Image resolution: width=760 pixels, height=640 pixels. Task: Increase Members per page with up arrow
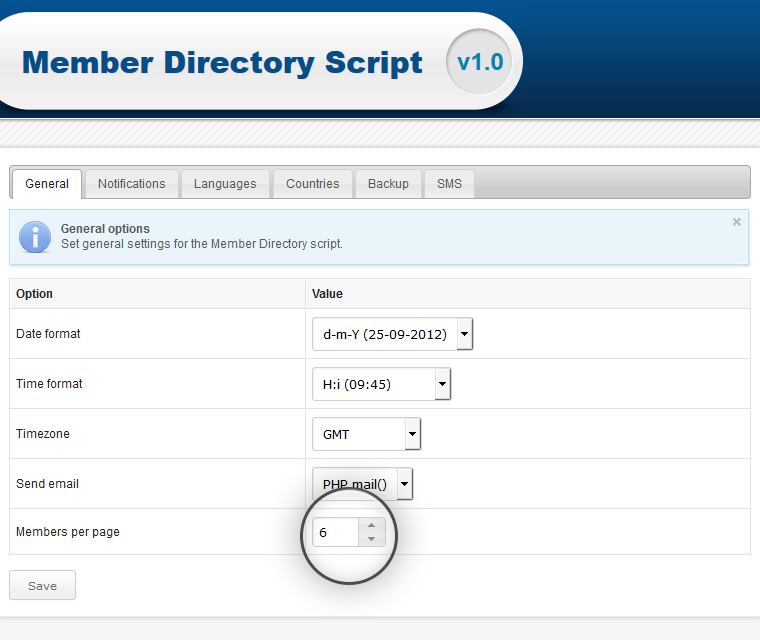click(x=372, y=525)
